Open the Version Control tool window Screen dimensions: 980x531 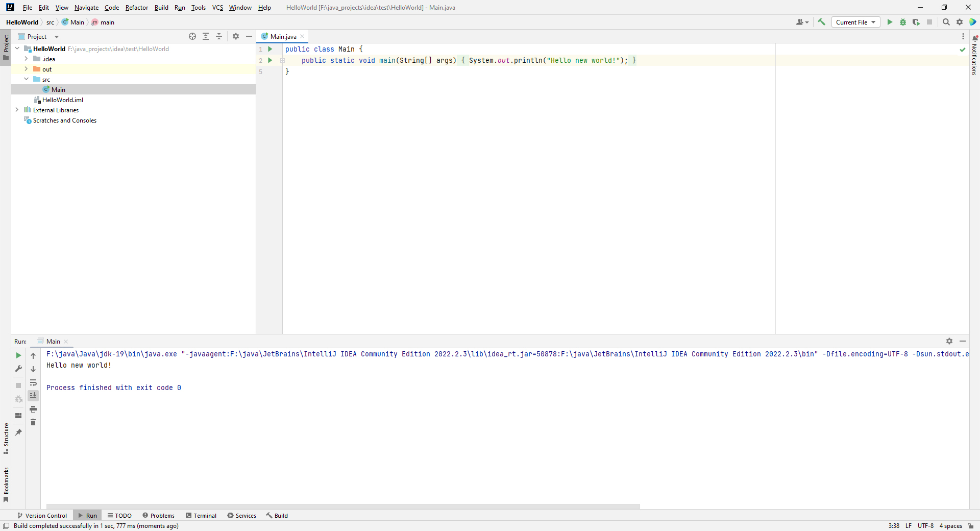[x=42, y=516]
